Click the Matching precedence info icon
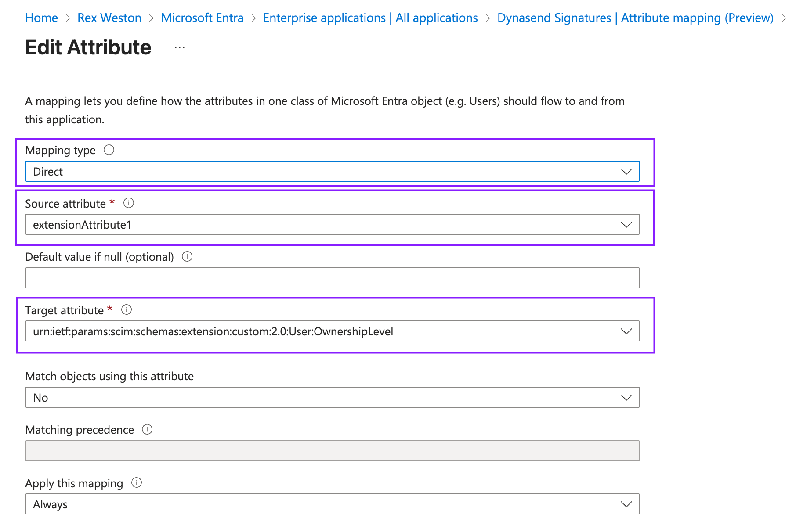Screen dimensions: 796x532 pyautogui.click(x=148, y=430)
